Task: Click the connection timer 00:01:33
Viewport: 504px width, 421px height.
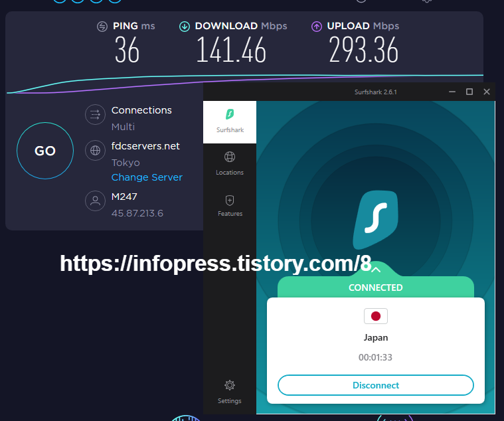Action: 375,357
